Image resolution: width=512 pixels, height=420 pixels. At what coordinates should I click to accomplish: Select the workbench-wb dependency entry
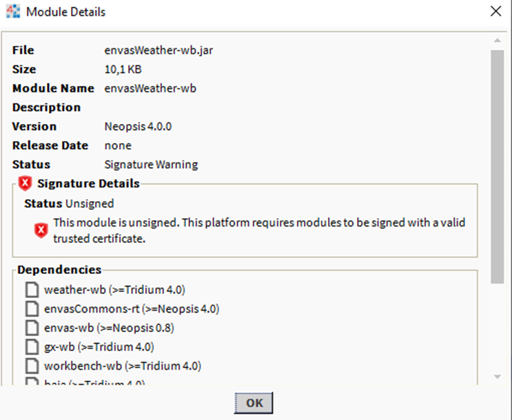tap(123, 366)
